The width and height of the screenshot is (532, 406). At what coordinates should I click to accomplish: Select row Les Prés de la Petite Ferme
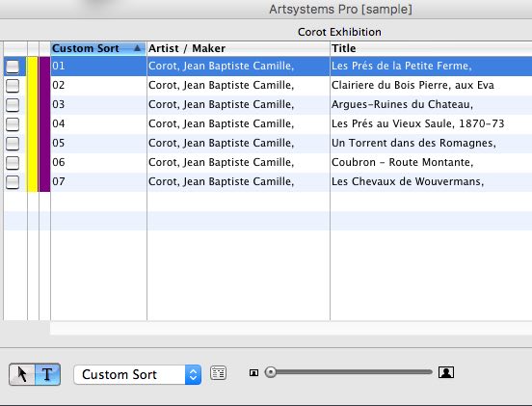(x=268, y=66)
